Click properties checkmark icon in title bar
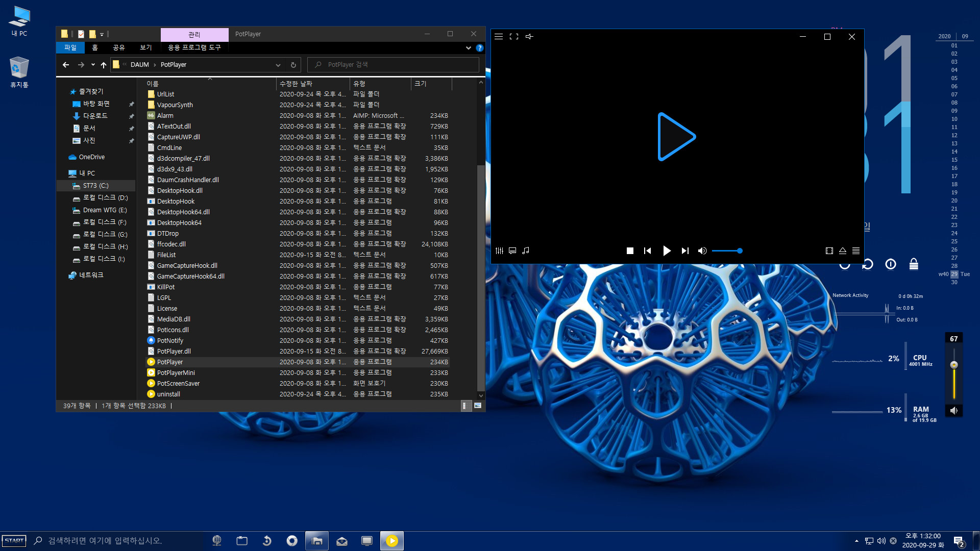The height and width of the screenshot is (551, 980). (81, 34)
